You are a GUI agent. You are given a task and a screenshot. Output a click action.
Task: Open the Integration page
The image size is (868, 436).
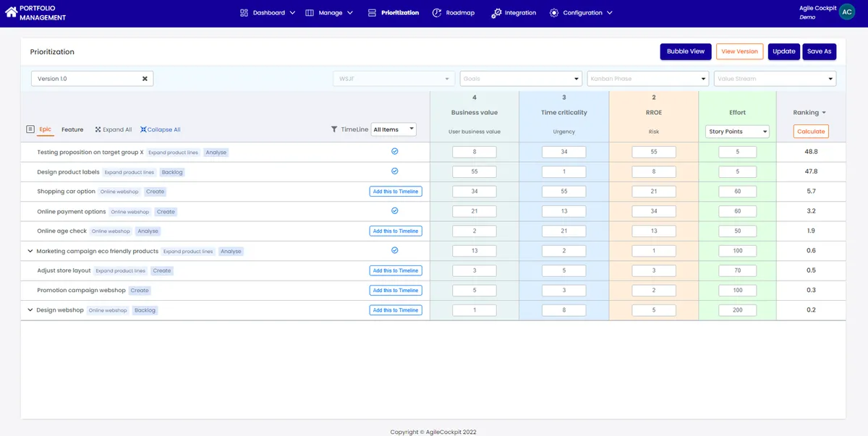point(514,12)
